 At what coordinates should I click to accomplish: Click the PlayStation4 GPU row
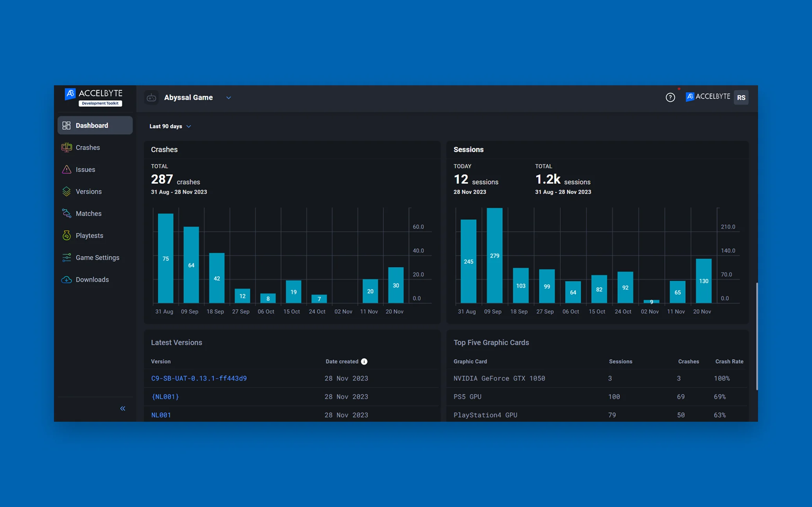click(x=597, y=415)
